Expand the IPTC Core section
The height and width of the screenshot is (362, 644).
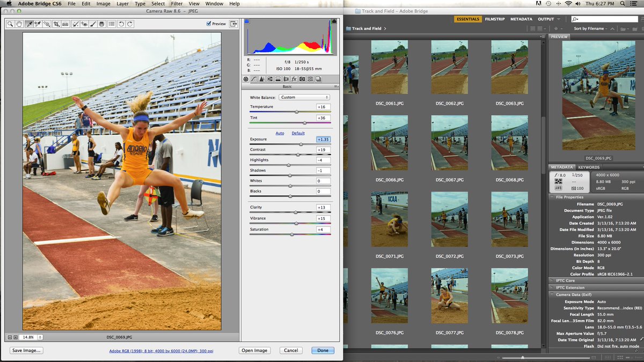pos(596,280)
